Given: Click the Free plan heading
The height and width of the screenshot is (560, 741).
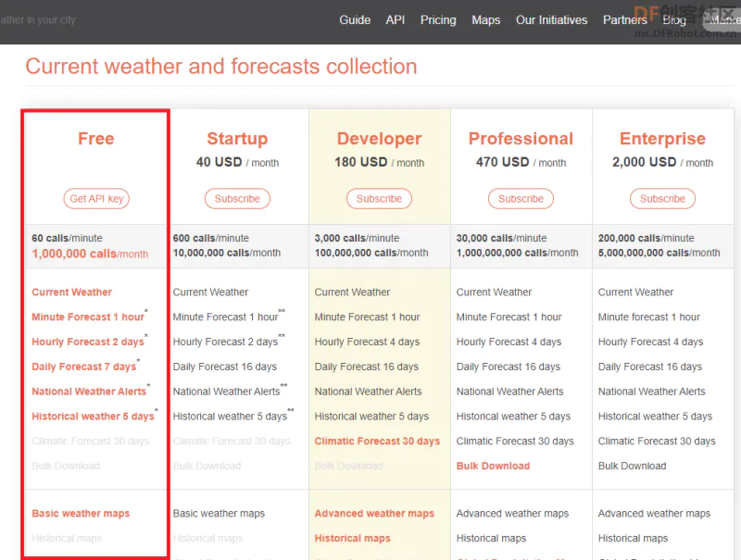Looking at the screenshot, I should 96,138.
